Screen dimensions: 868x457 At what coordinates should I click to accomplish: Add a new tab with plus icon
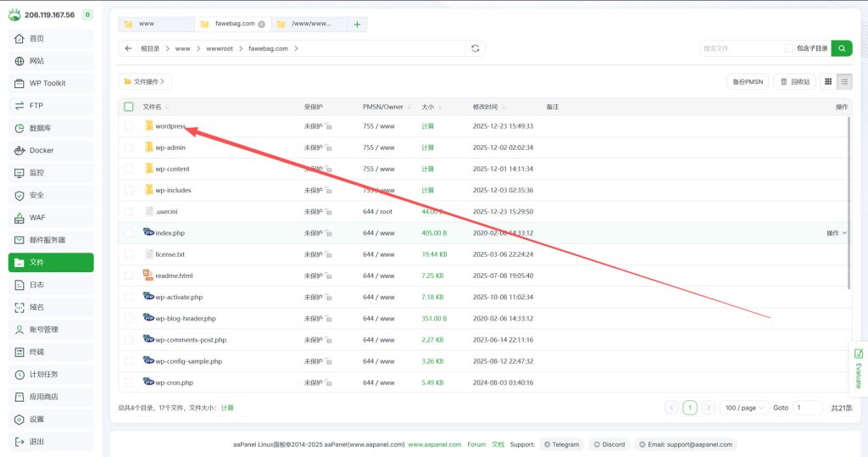357,25
